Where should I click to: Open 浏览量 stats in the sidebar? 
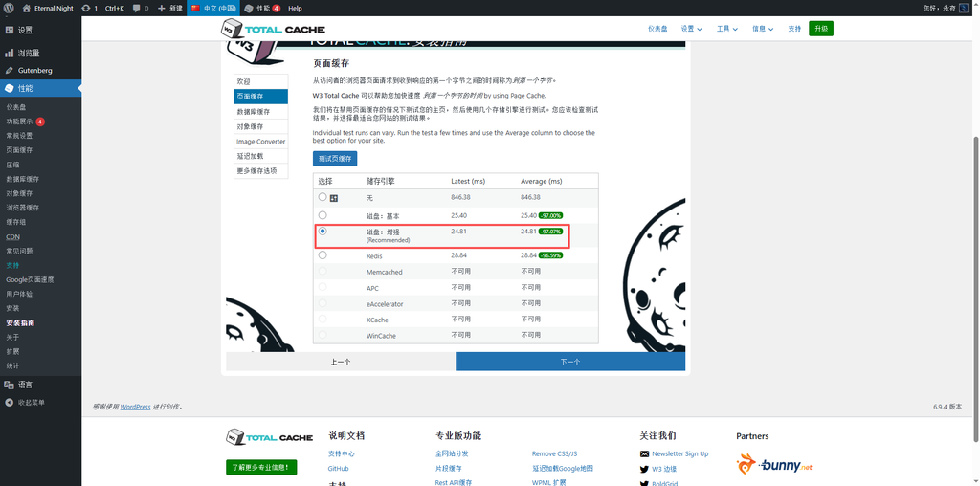pos(40,54)
